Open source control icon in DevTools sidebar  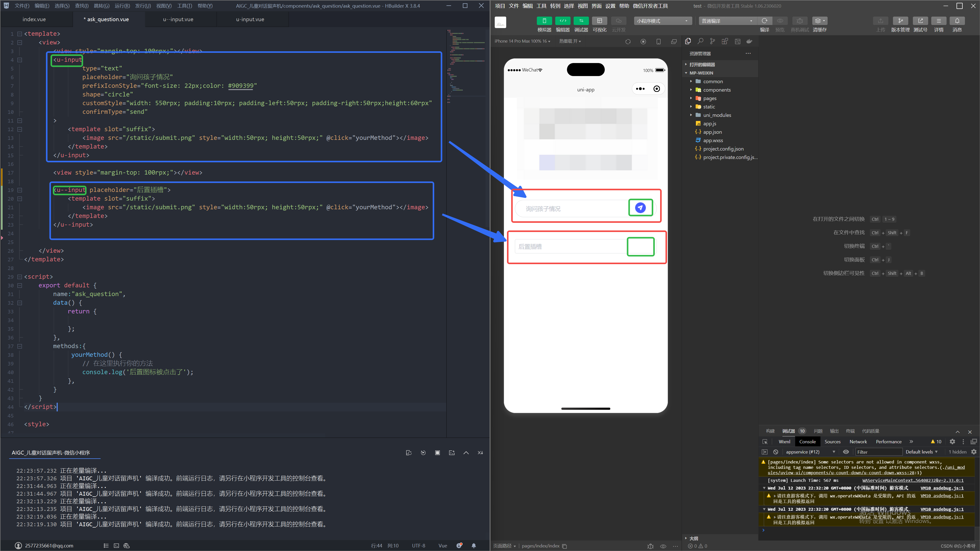(x=712, y=41)
